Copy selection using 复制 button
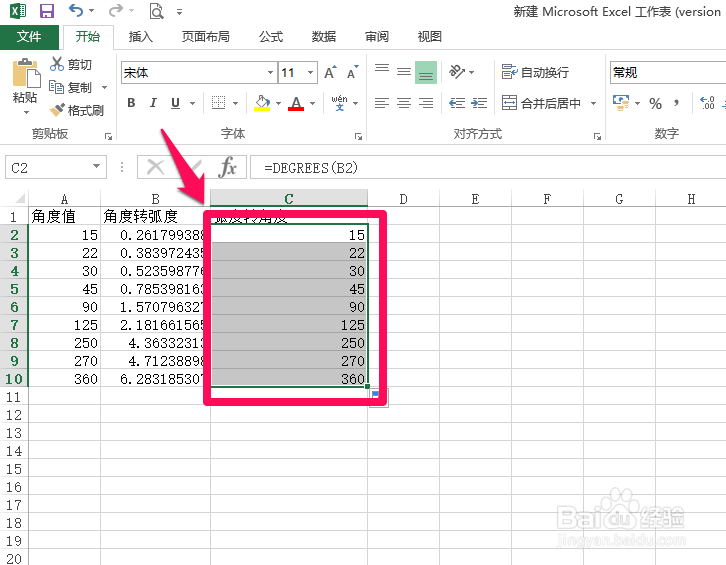 point(71,87)
